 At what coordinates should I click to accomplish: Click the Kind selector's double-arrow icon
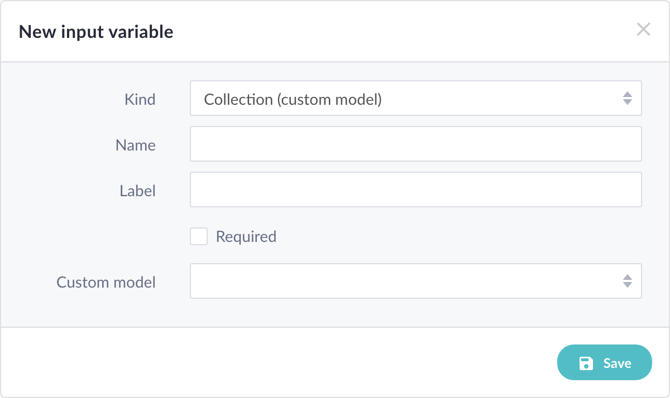(627, 98)
